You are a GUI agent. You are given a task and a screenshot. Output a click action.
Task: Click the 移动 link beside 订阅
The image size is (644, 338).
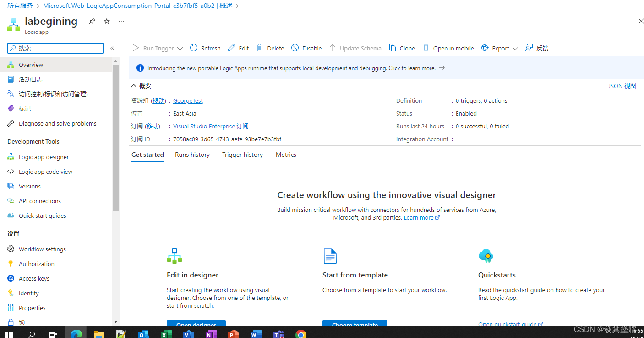(153, 127)
